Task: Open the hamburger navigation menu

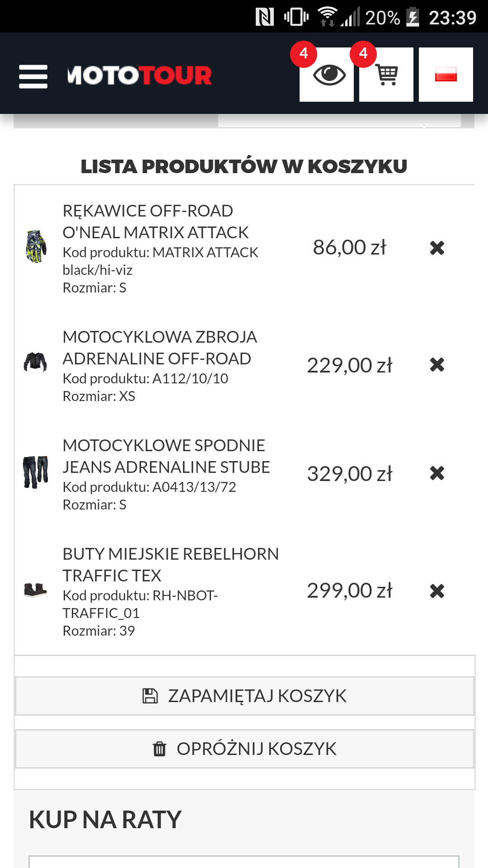Action: point(33,76)
